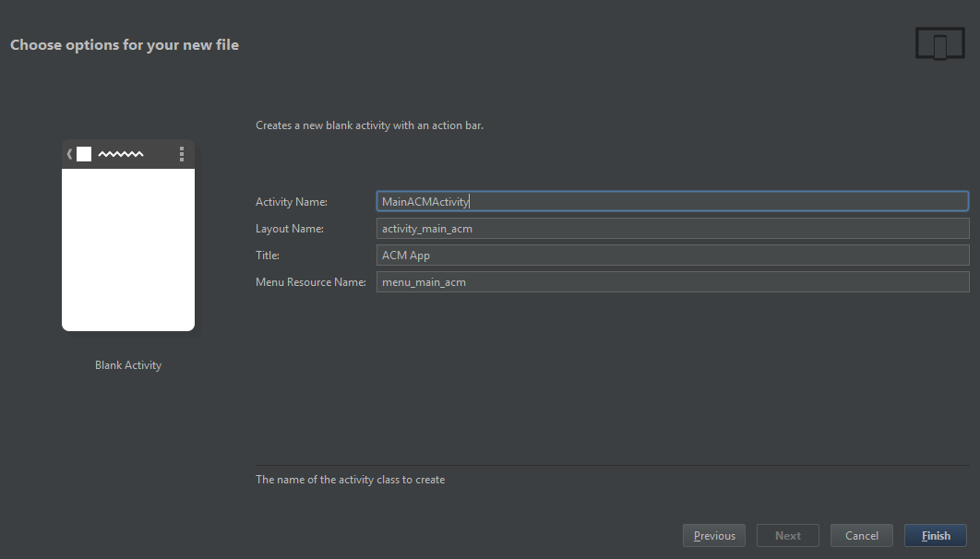Click the white app icon in preview toolbar
The image size is (980, 559).
click(x=85, y=153)
